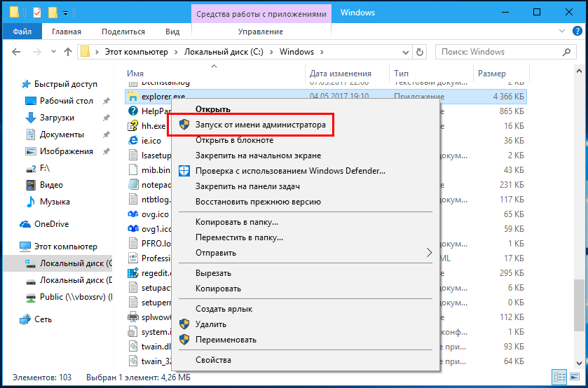Image resolution: width=588 pixels, height=388 pixels.
Task: Select the hh.exe file icon
Action: [x=132, y=126]
